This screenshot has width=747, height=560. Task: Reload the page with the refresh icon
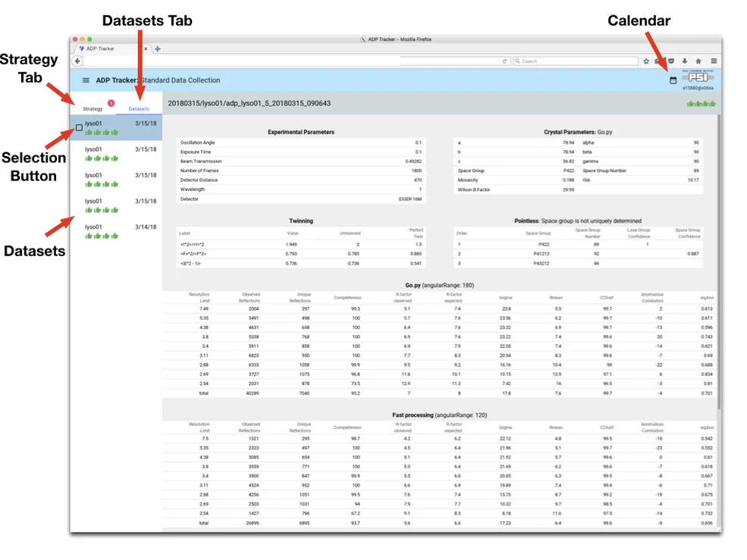coord(504,61)
